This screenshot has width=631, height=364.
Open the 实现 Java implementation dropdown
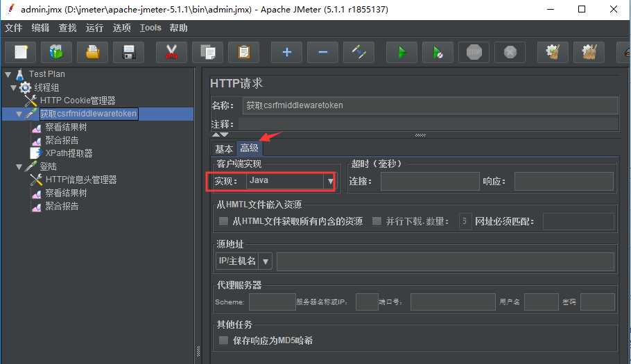click(x=330, y=181)
